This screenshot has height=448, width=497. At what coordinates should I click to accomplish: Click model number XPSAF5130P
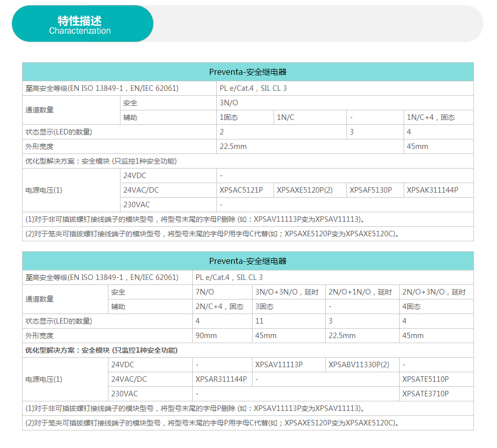click(370, 190)
